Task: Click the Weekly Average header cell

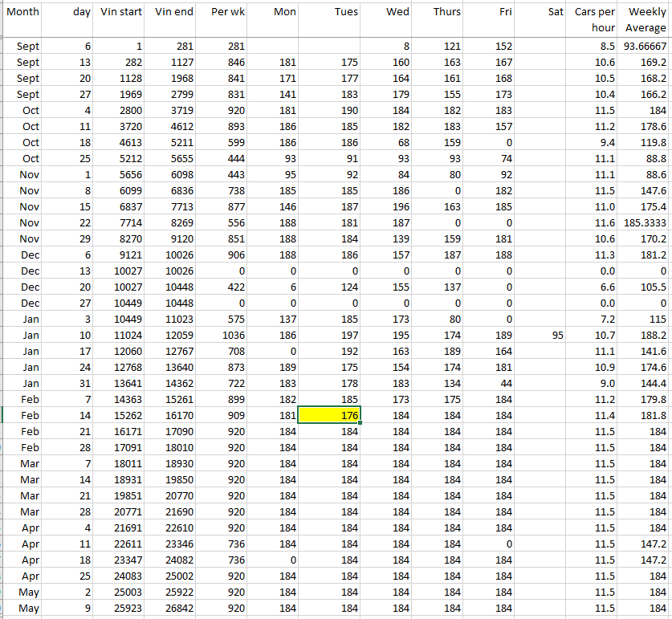Action: tap(646, 20)
